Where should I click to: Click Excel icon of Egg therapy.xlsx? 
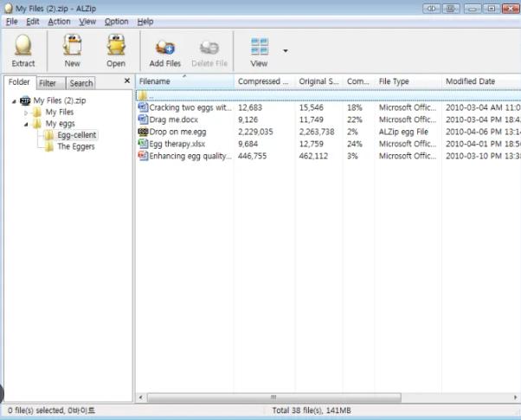click(143, 144)
